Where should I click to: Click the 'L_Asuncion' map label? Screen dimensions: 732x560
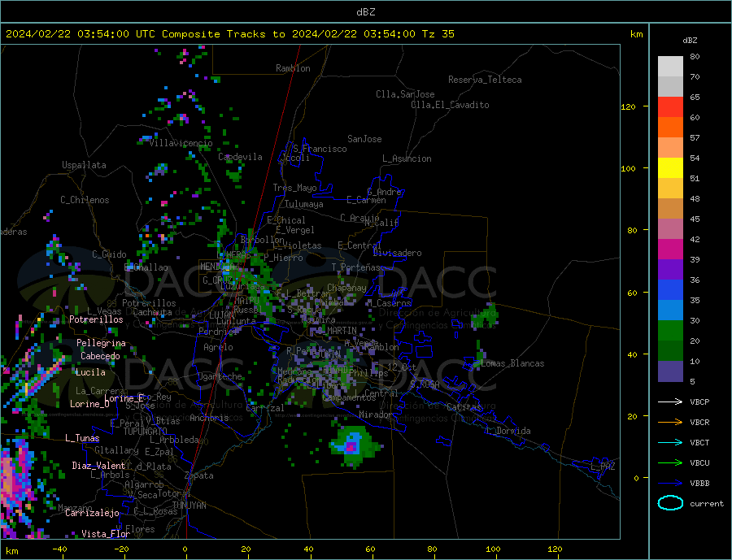(x=407, y=158)
